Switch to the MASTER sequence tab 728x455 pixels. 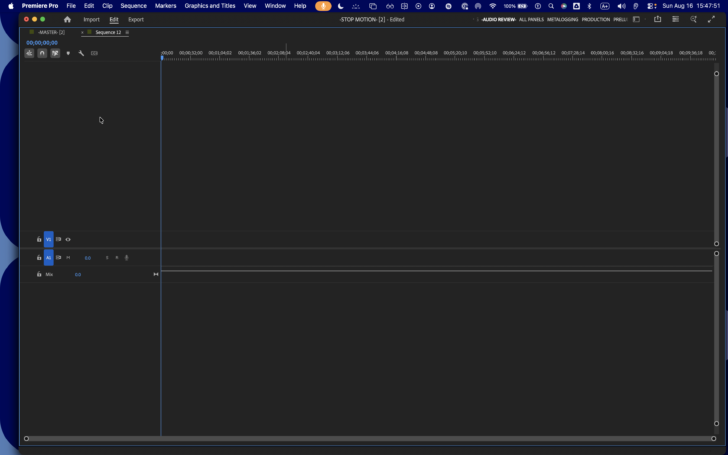(51, 32)
